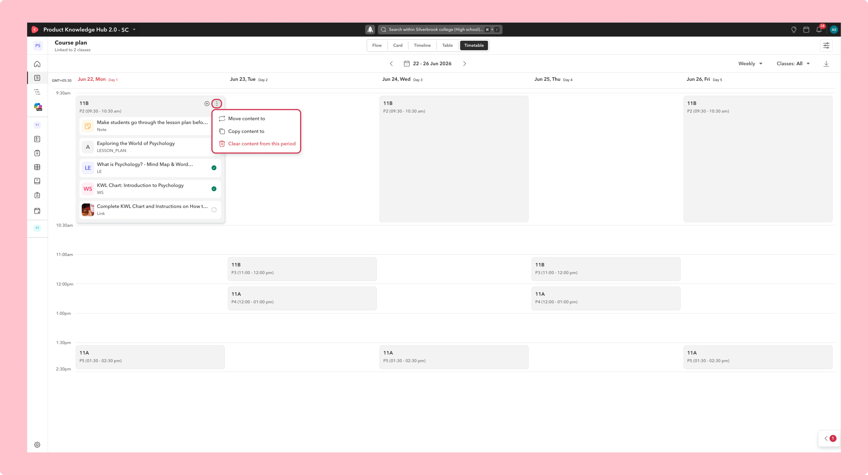Click the lightbulb tips icon
Viewport: 868px width, 475px height.
[x=794, y=30]
